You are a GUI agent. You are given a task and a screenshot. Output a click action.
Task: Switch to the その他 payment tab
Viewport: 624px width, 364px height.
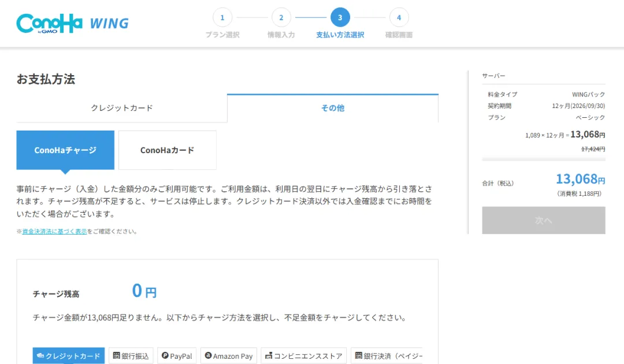[333, 108]
